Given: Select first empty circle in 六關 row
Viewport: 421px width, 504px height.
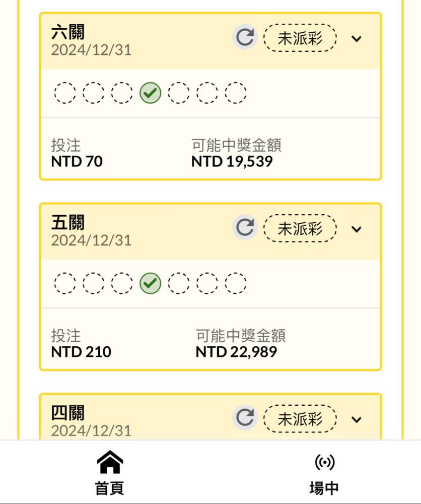Looking at the screenshot, I should click(x=65, y=93).
